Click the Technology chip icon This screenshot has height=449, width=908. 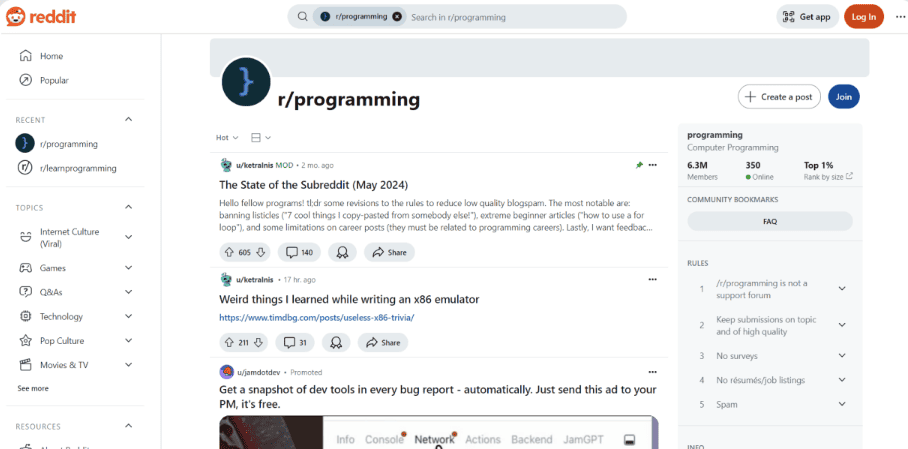(x=25, y=316)
